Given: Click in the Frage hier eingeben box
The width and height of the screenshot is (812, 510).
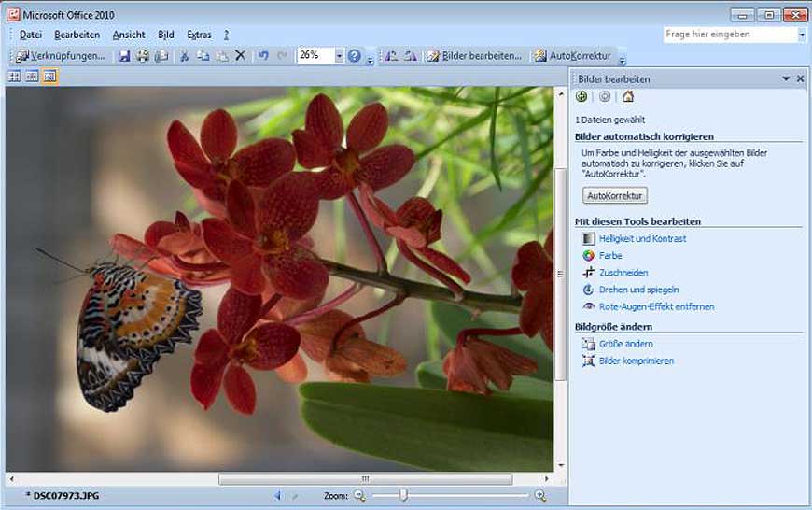Looking at the screenshot, I should pos(730,35).
